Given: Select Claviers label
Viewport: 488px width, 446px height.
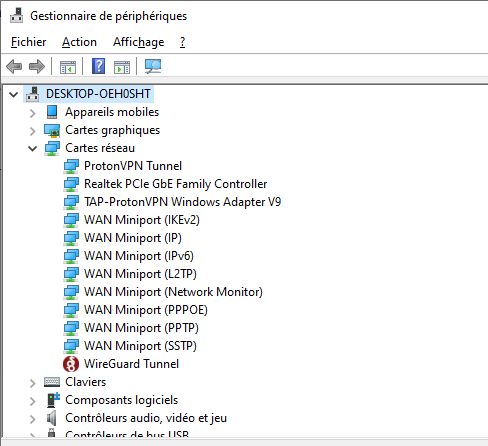Looking at the screenshot, I should (86, 382).
